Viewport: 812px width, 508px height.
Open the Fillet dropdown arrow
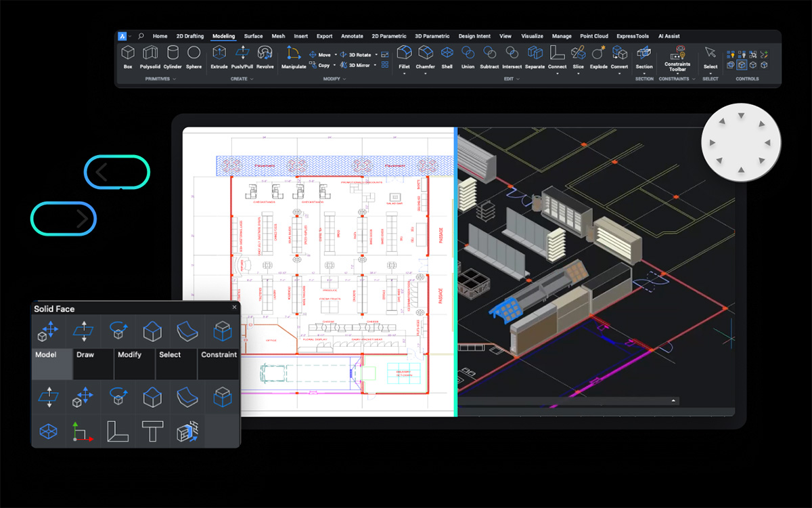point(404,73)
